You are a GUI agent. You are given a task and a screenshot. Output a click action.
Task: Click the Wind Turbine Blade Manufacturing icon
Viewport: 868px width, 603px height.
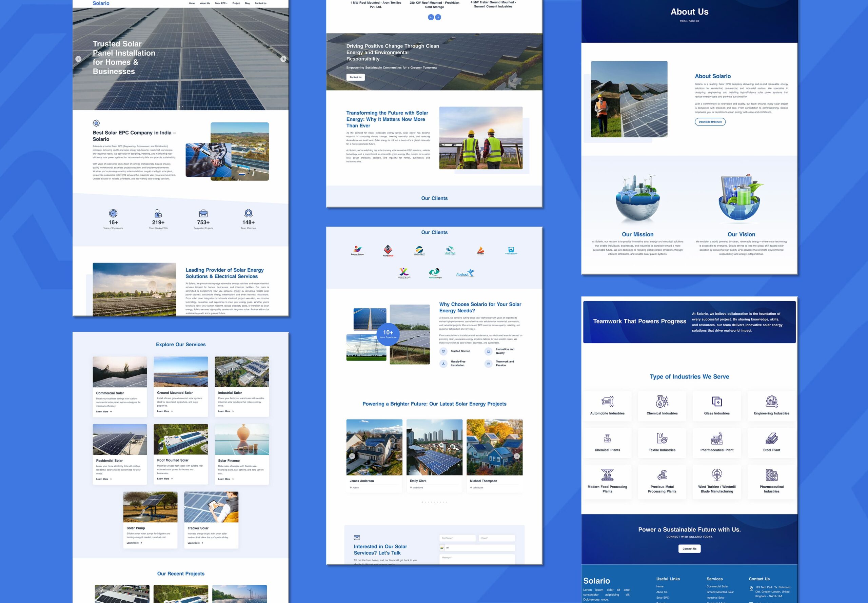point(717,474)
